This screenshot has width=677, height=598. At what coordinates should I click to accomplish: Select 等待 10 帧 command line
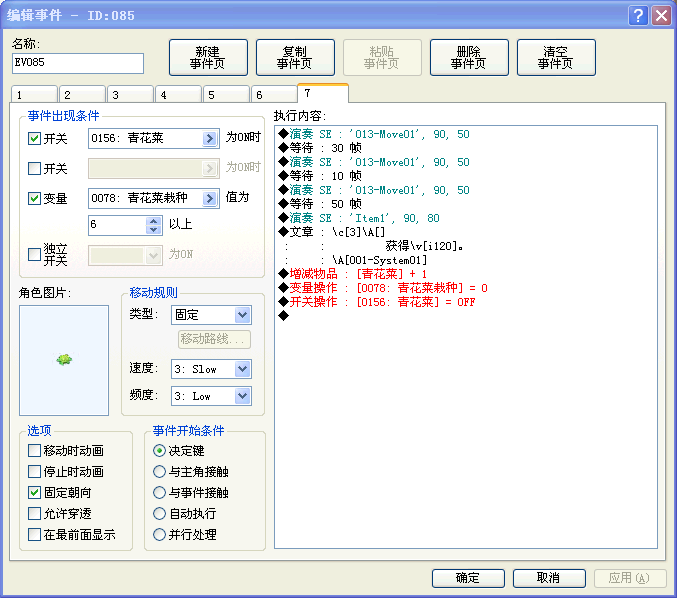coord(320,176)
